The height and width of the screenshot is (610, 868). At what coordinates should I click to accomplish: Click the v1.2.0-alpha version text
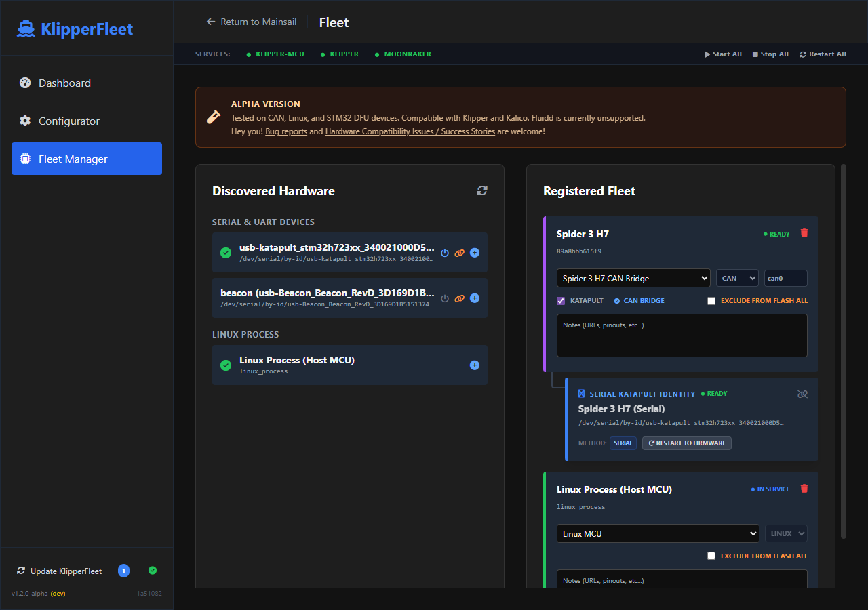click(x=30, y=594)
